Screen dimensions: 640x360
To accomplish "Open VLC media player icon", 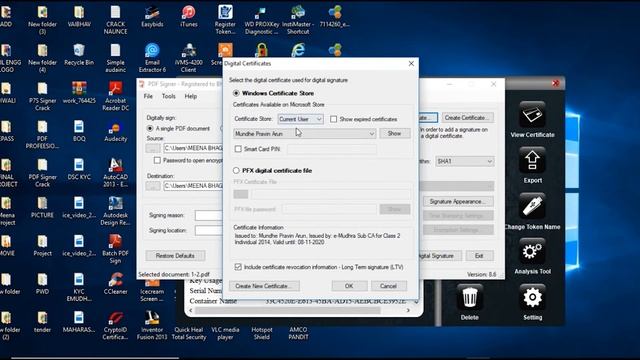I will point(225,333).
